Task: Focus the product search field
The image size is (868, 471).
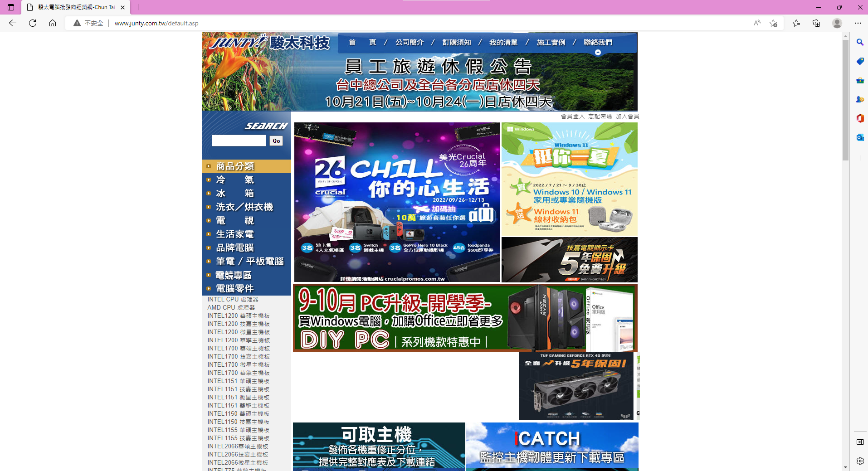Action: coord(239,141)
